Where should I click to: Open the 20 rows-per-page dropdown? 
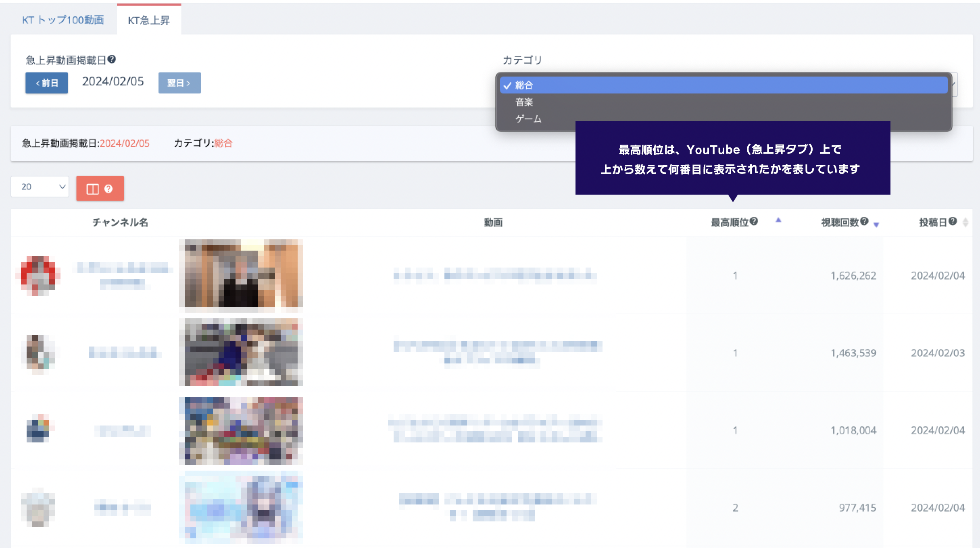coord(40,187)
